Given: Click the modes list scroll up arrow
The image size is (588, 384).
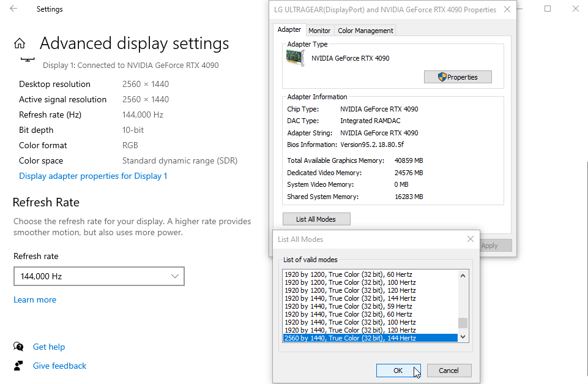Looking at the screenshot, I should (x=463, y=276).
